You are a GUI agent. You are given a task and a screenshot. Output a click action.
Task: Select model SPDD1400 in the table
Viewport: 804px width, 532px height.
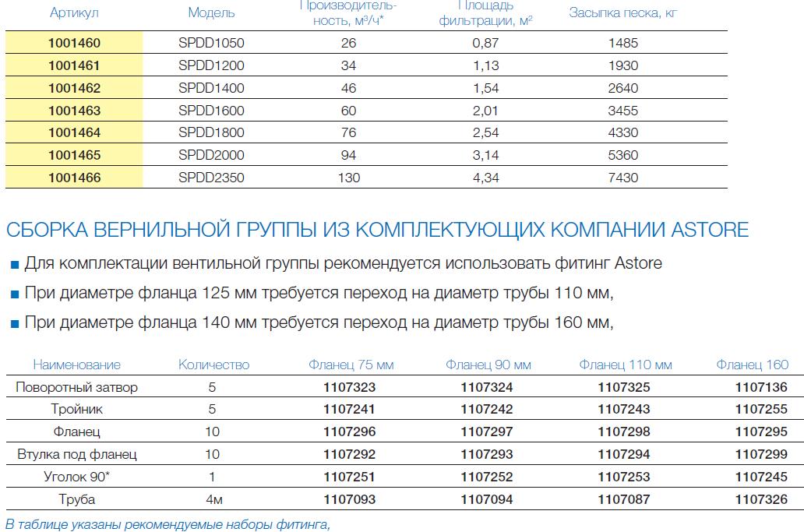[x=211, y=88]
